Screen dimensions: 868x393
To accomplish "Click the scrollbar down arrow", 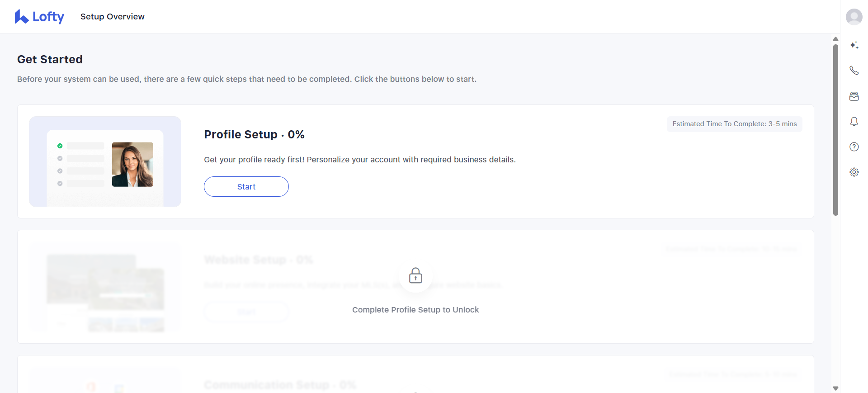I will (x=835, y=388).
